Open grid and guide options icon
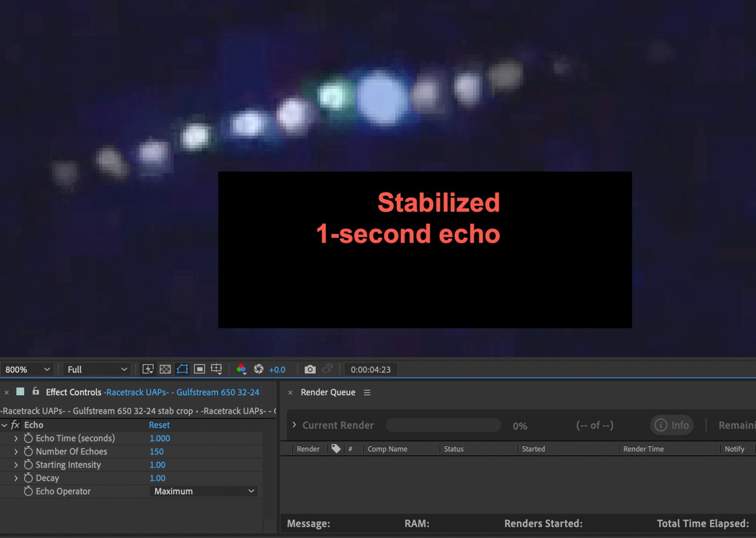Viewport: 756px width, 538px height. (x=216, y=369)
